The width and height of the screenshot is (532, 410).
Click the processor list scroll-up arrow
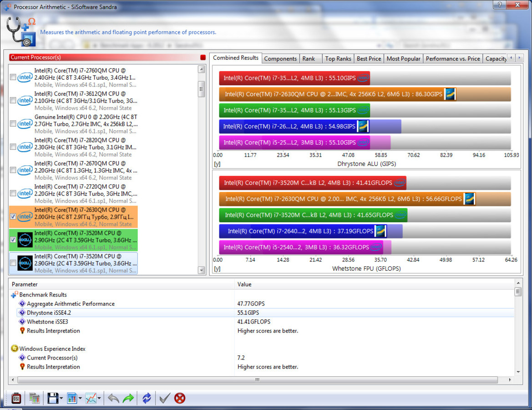pos(202,69)
